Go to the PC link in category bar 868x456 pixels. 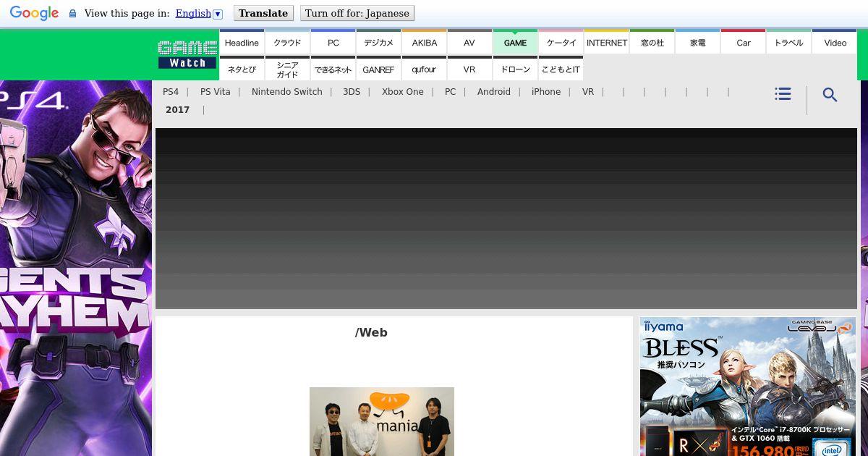pyautogui.click(x=451, y=92)
